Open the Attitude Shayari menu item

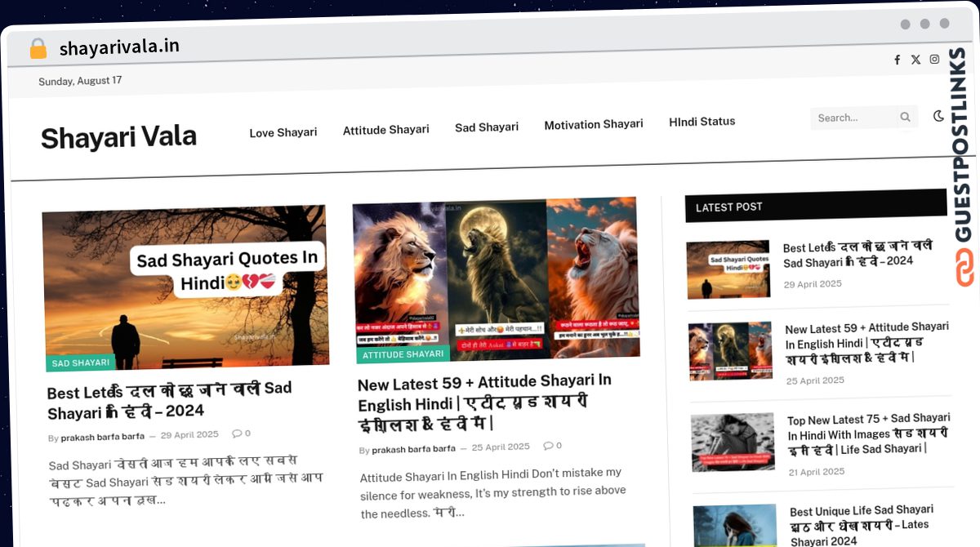tap(385, 130)
